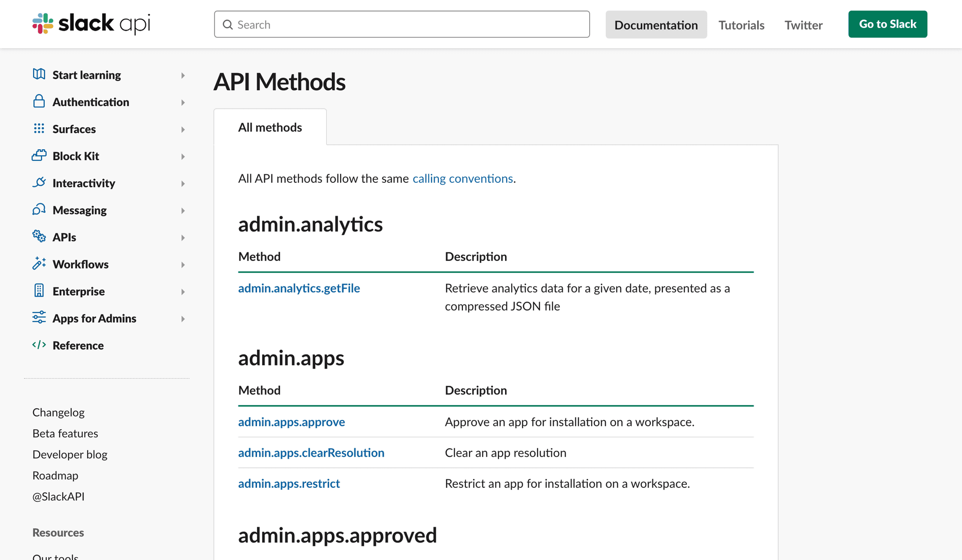Screen dimensions: 962x560
Task: Expand the Apps for Admins section
Action: (x=183, y=319)
